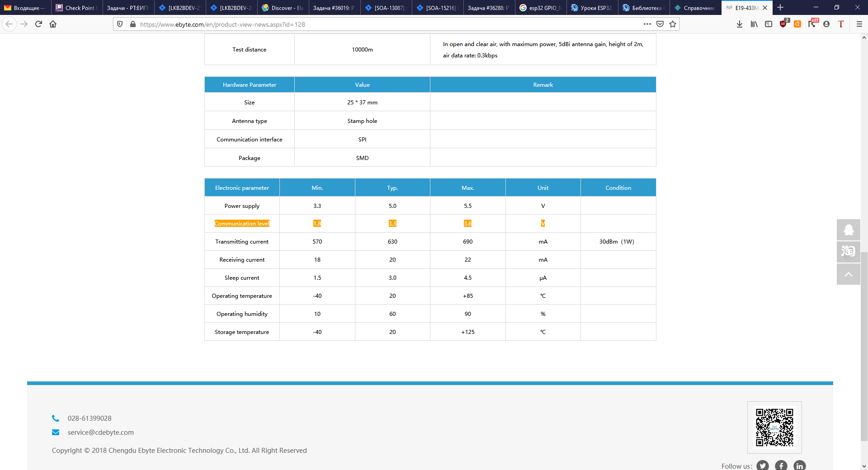Switch to the esp32 GPIO Google tab
Image resolution: width=868 pixels, height=470 pixels.
[541, 8]
